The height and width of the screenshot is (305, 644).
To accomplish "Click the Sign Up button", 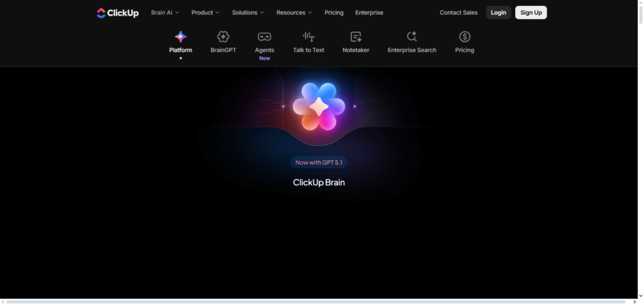I will pyautogui.click(x=531, y=13).
